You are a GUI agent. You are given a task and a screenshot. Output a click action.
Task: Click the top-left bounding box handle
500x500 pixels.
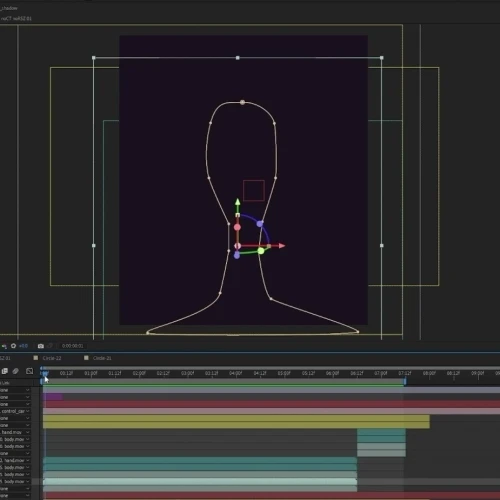(x=94, y=58)
